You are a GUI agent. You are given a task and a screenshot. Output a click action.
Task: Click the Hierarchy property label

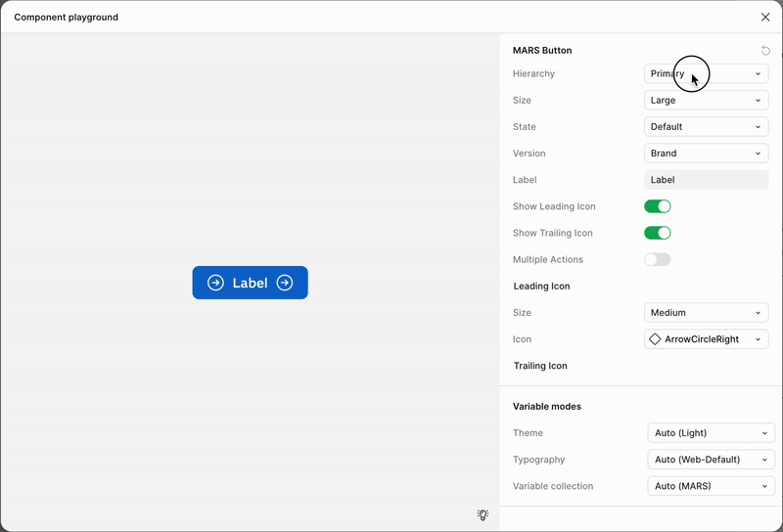click(533, 73)
